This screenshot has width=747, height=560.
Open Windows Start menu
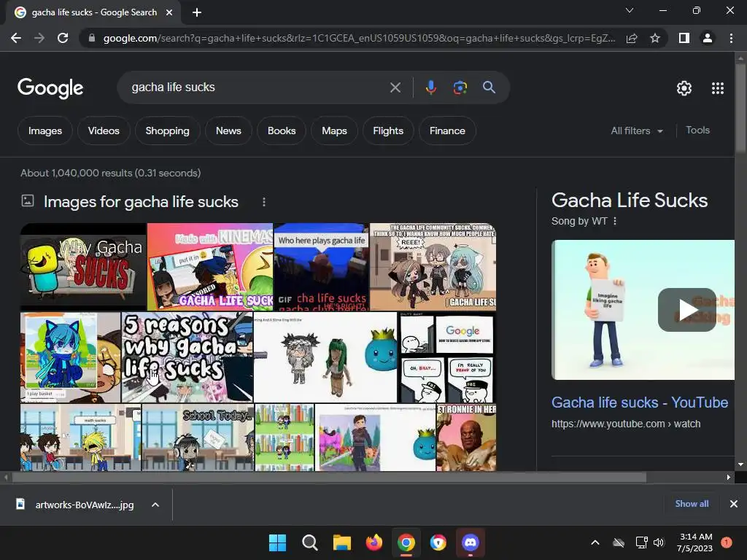tap(277, 542)
